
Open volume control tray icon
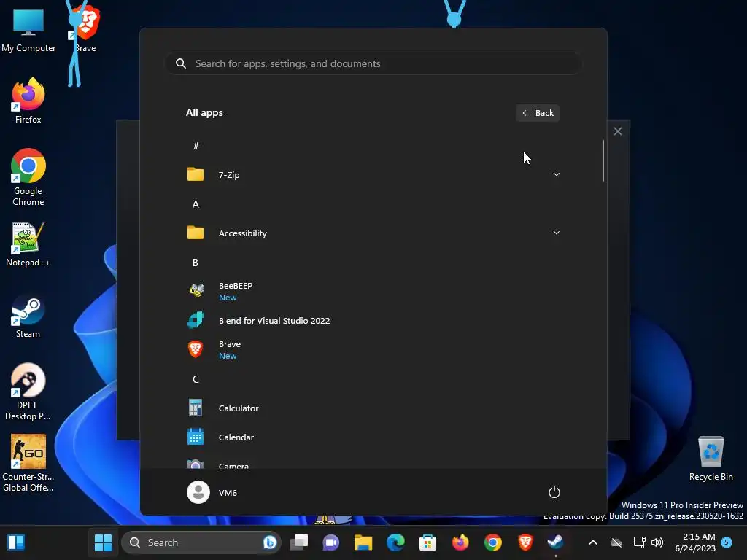657,542
